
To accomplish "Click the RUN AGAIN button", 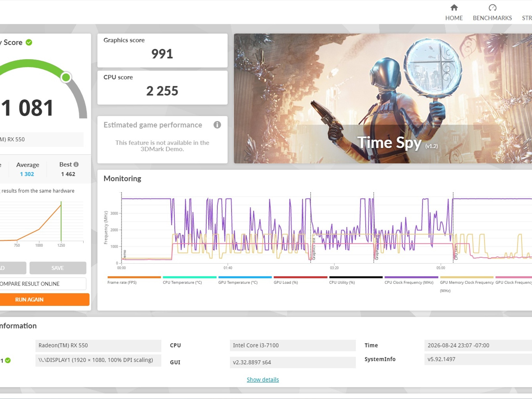I will coord(44,300).
